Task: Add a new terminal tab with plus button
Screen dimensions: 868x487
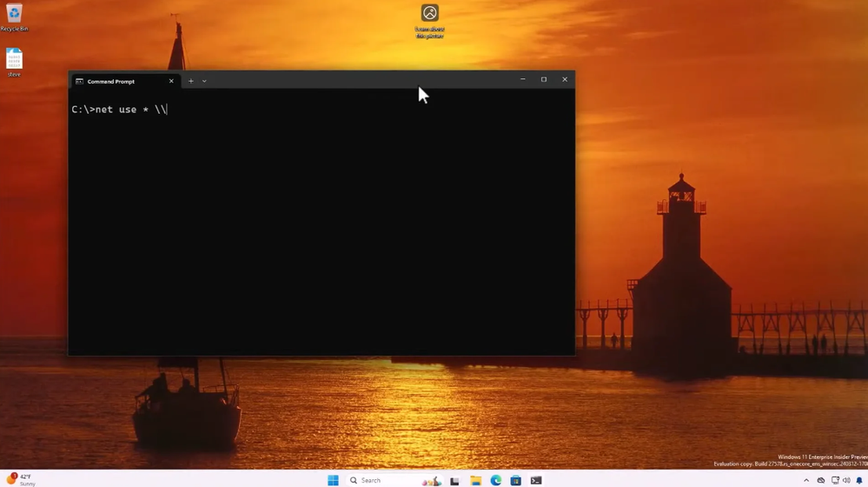Action: click(191, 81)
